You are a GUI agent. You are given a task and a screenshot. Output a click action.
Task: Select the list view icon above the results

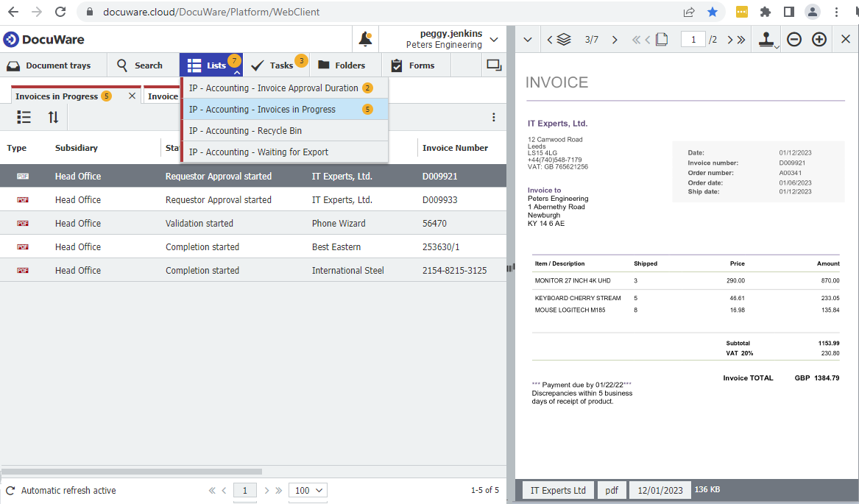[24, 117]
